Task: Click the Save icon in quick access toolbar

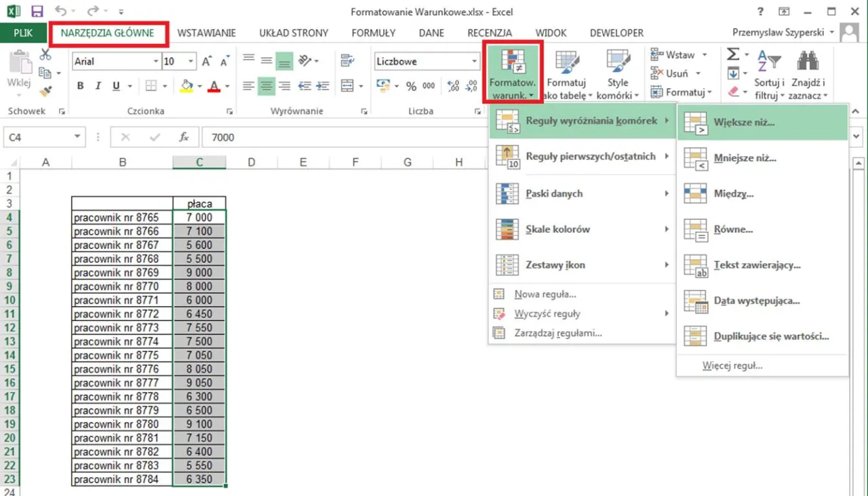Action: (37, 12)
